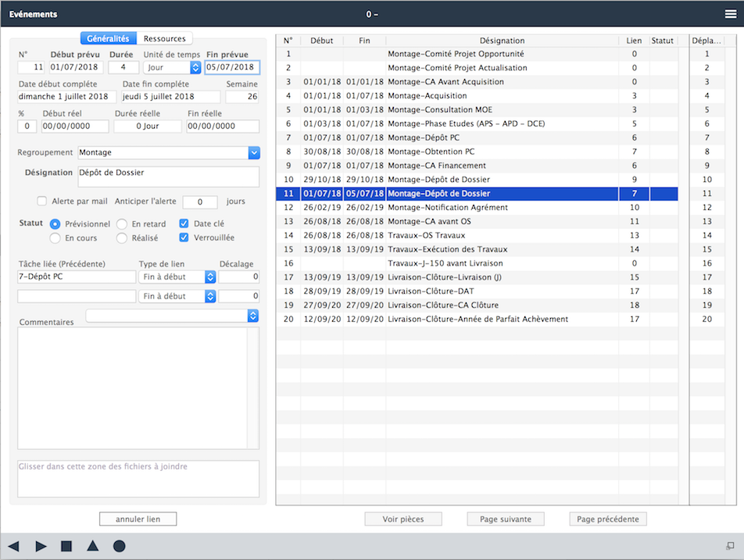Select row Montage-Obtention PC in the table
744x560 pixels.
coord(477,152)
